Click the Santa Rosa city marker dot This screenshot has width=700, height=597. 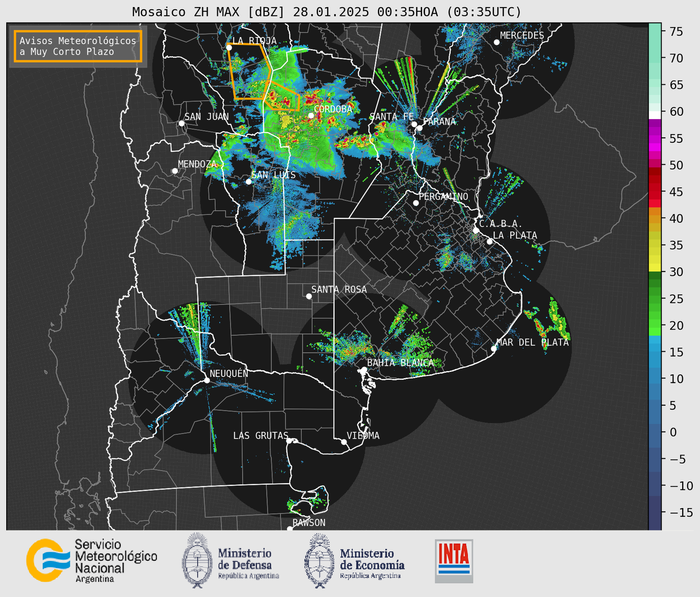309,296
